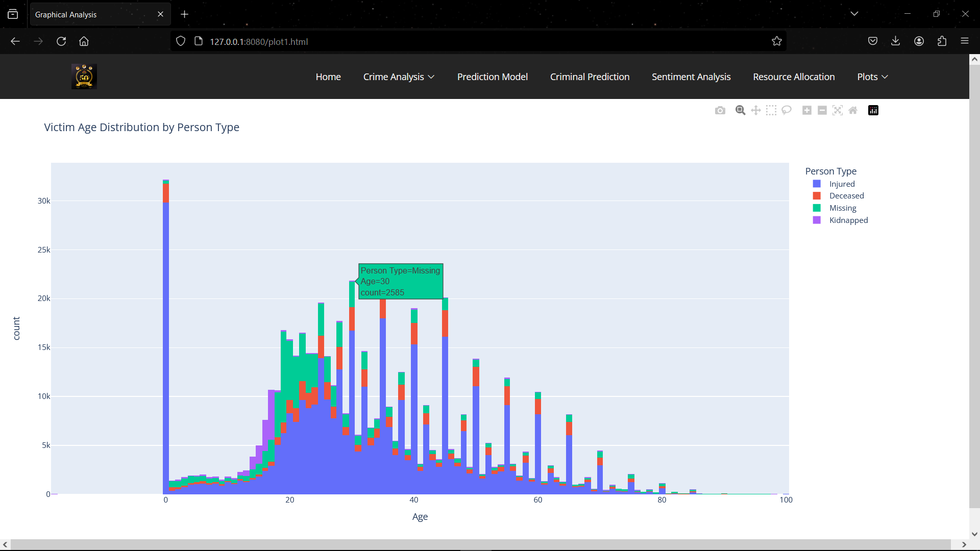
Task: Click the Autoscale icon
Action: pos(838,110)
